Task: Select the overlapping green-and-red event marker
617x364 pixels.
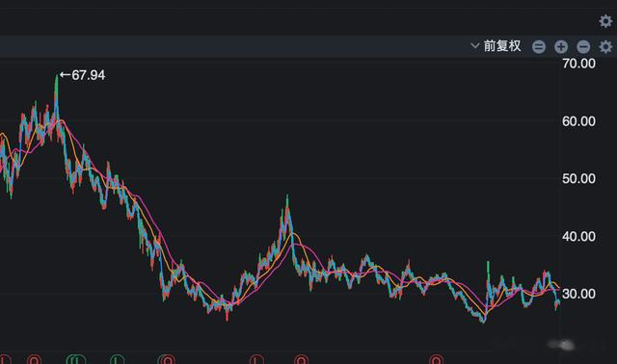Action: coord(167,360)
